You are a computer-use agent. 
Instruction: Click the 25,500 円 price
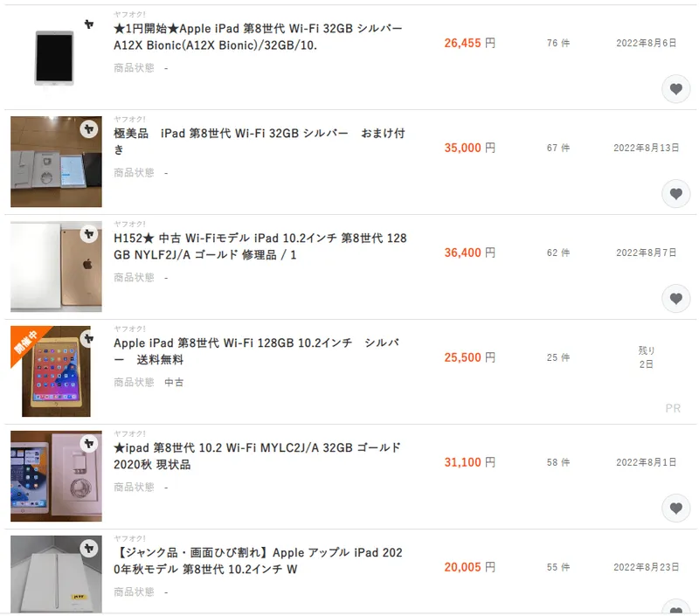point(469,357)
